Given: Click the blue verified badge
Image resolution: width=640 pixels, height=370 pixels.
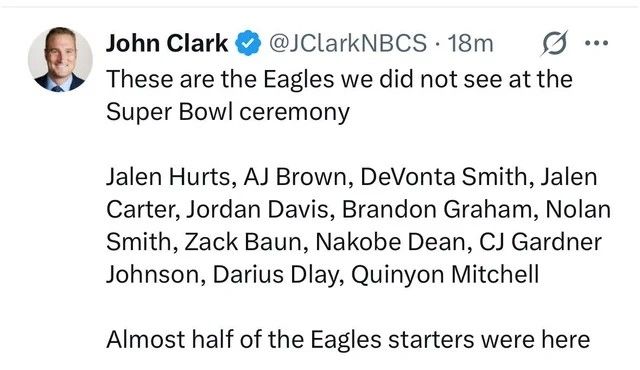Looking at the screenshot, I should tap(248, 43).
